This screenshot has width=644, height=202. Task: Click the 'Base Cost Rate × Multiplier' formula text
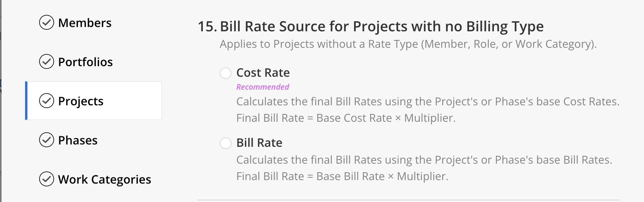(385, 118)
